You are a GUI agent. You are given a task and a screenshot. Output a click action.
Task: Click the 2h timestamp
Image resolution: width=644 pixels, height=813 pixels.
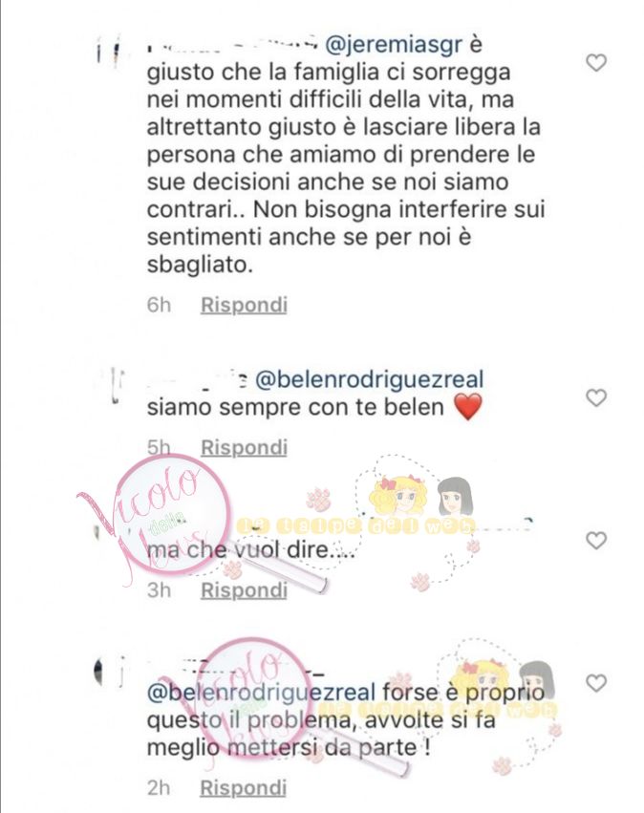(x=159, y=787)
